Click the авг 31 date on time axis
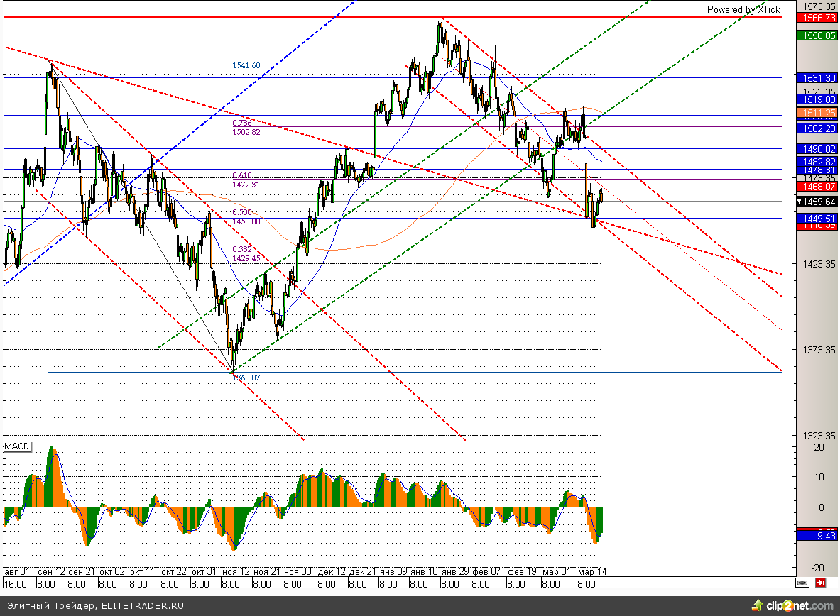This screenshot has height=616, width=840. pyautogui.click(x=16, y=571)
